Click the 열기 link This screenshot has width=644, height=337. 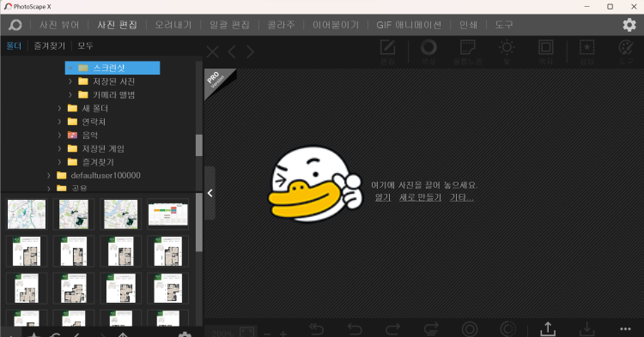pyautogui.click(x=383, y=197)
